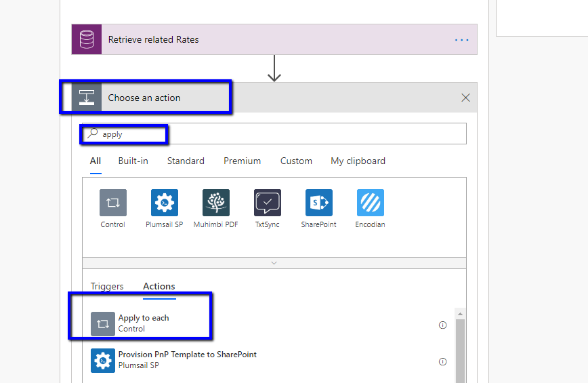Switch to the Built-in tab
588x383 pixels.
tap(133, 161)
